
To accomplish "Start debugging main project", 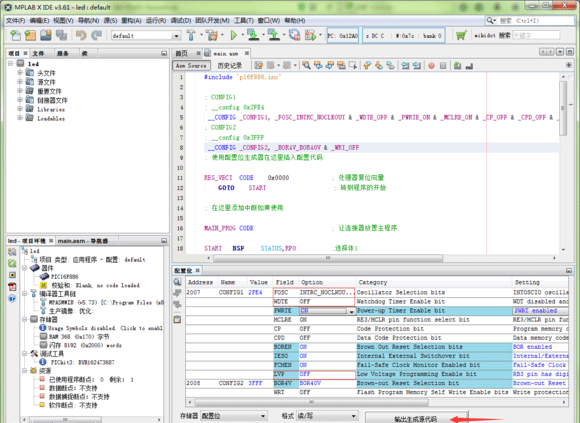I will pyautogui.click(x=310, y=35).
